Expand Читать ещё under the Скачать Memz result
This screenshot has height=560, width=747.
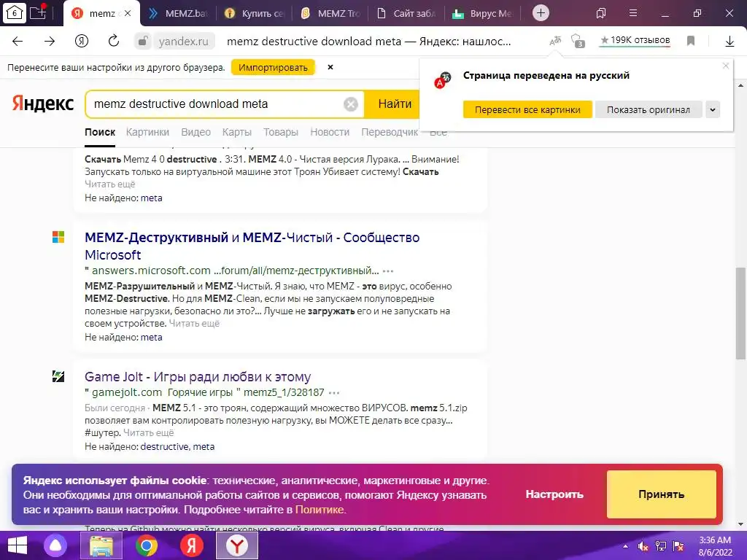point(110,184)
